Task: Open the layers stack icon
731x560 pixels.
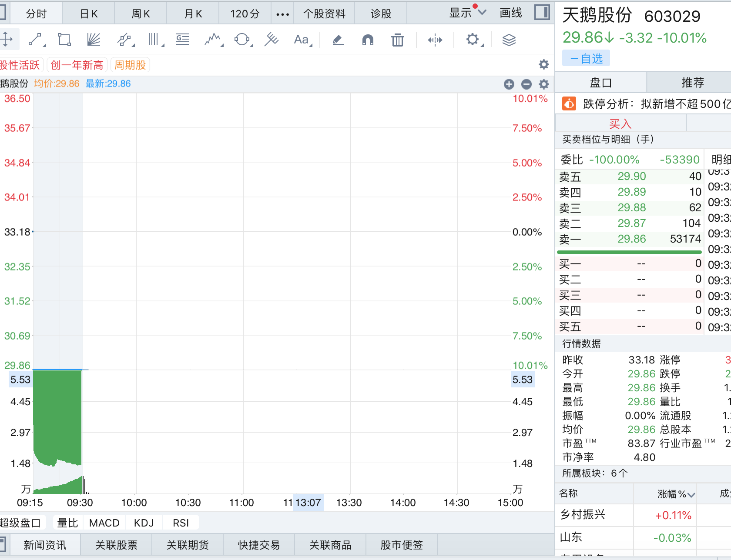Action: pos(509,40)
